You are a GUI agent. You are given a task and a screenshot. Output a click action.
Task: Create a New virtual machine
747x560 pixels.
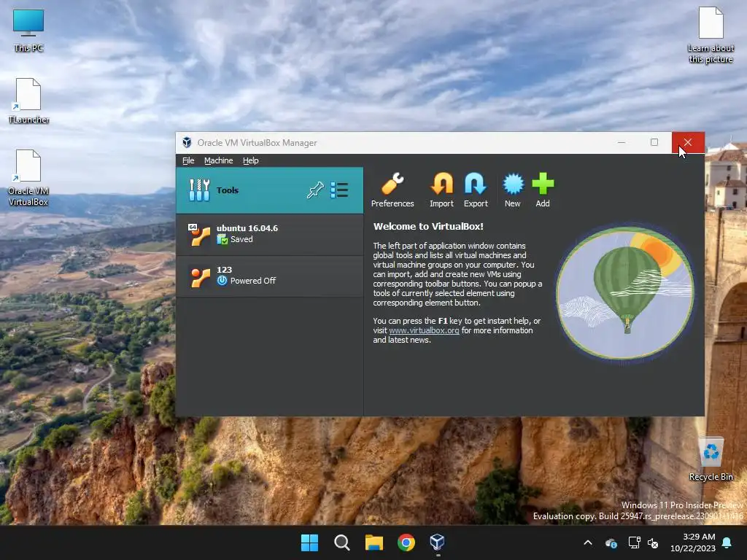[x=513, y=190]
